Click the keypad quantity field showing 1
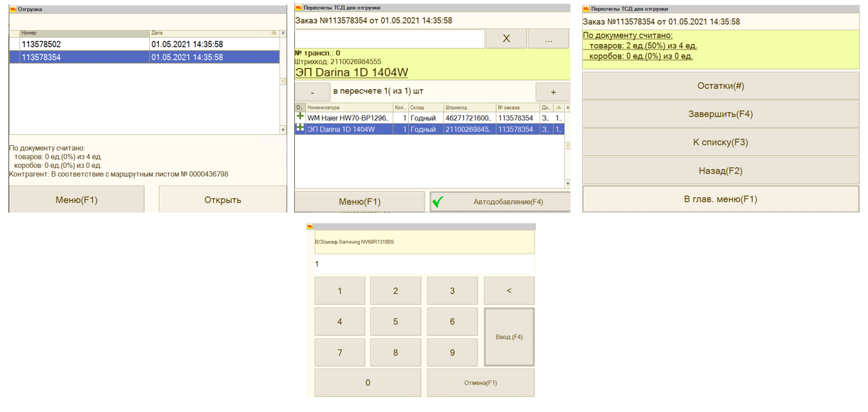Viewport: 868px width, 412px height. click(x=424, y=264)
